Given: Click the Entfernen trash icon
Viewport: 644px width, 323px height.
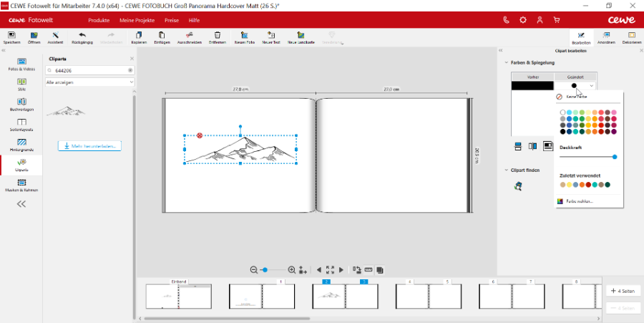Looking at the screenshot, I should click(218, 37).
